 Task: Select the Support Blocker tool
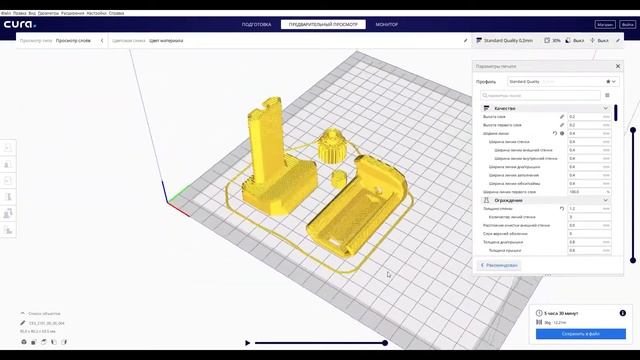(8, 230)
